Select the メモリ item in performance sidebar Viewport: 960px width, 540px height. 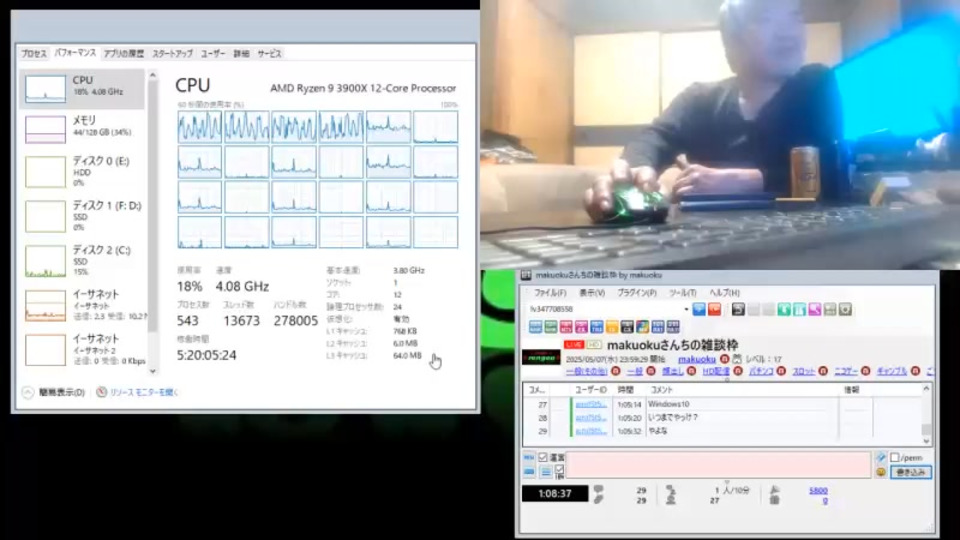(x=83, y=127)
